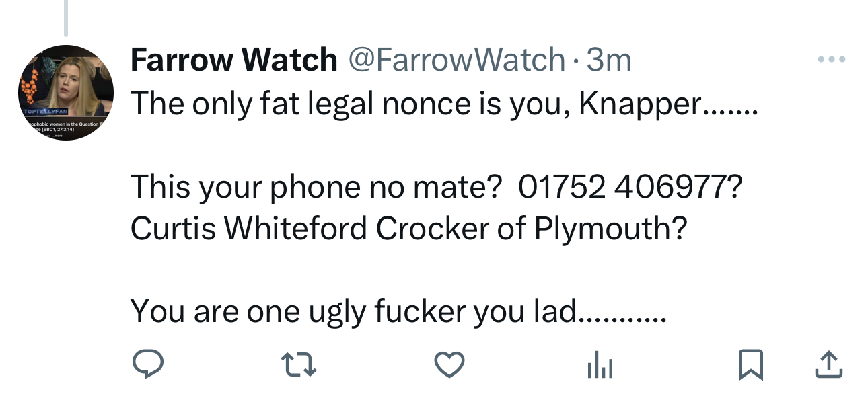This screenshot has width=868, height=396.
Task: Open the tweet via its first text line
Action: tap(444, 104)
